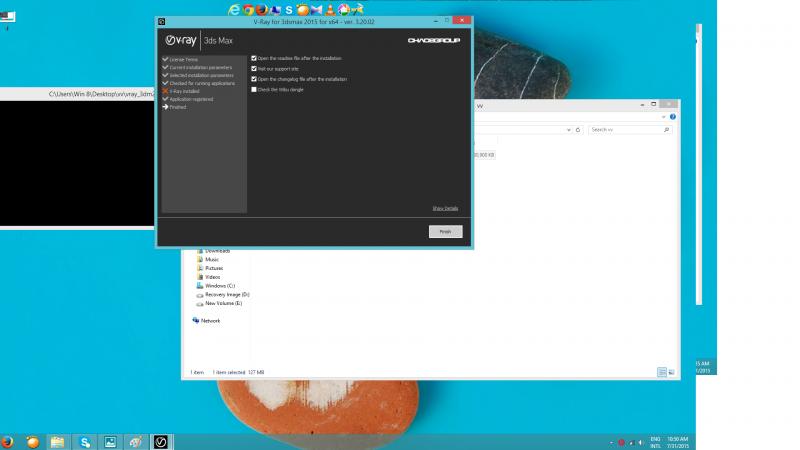Click the ENG INTL language indicator in tray

coord(655,442)
